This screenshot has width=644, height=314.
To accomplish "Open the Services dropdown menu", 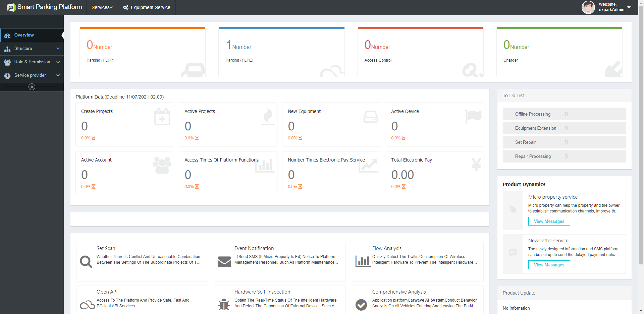I will coord(102,7).
